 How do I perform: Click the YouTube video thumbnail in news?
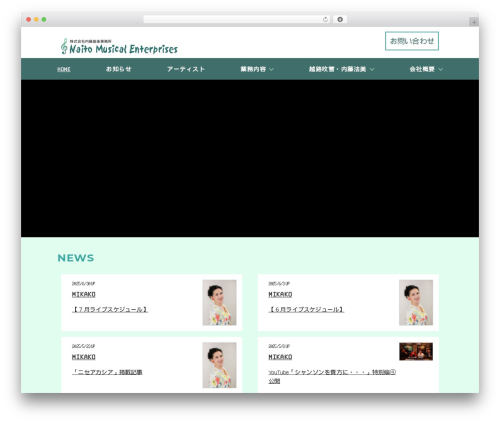(x=416, y=351)
